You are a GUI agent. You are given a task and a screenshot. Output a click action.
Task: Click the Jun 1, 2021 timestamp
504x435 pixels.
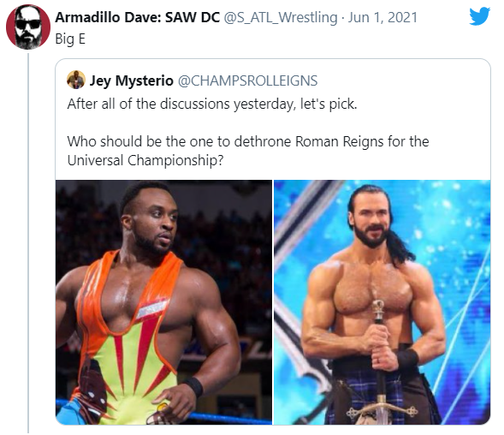(x=382, y=17)
